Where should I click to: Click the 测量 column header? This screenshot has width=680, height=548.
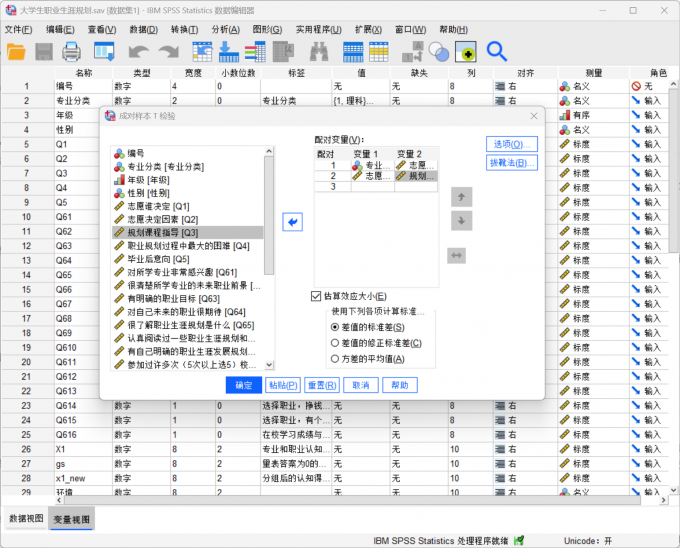(594, 73)
